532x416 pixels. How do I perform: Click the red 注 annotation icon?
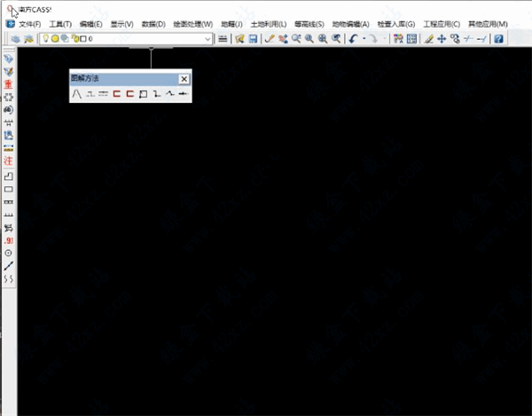[x=9, y=161]
